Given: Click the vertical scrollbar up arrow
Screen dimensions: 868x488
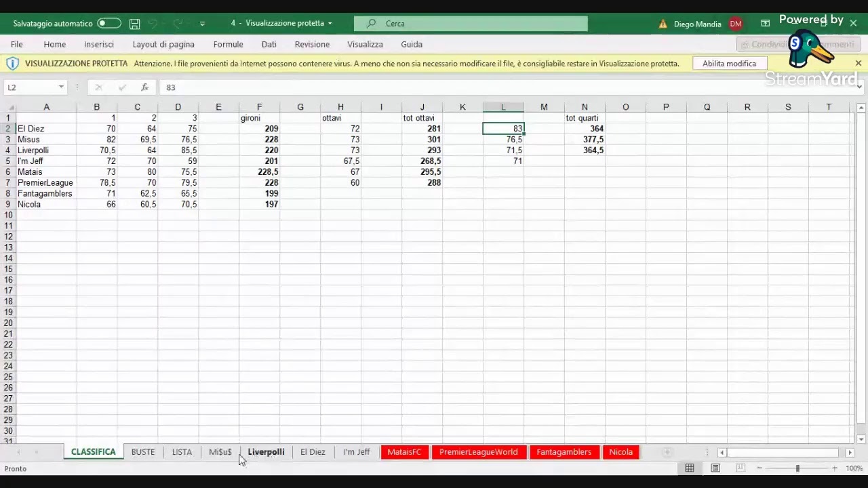Looking at the screenshot, I should [x=861, y=108].
